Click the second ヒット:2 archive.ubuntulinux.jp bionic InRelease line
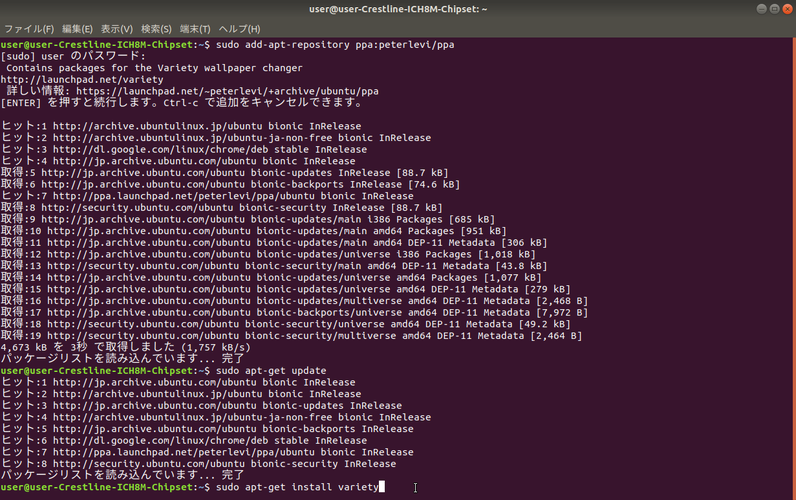The height and width of the screenshot is (500, 796). point(181,394)
